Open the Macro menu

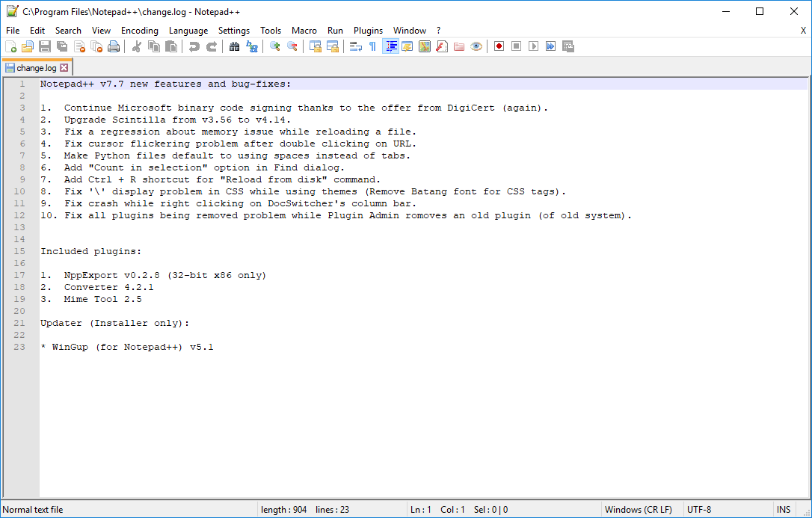(x=304, y=31)
